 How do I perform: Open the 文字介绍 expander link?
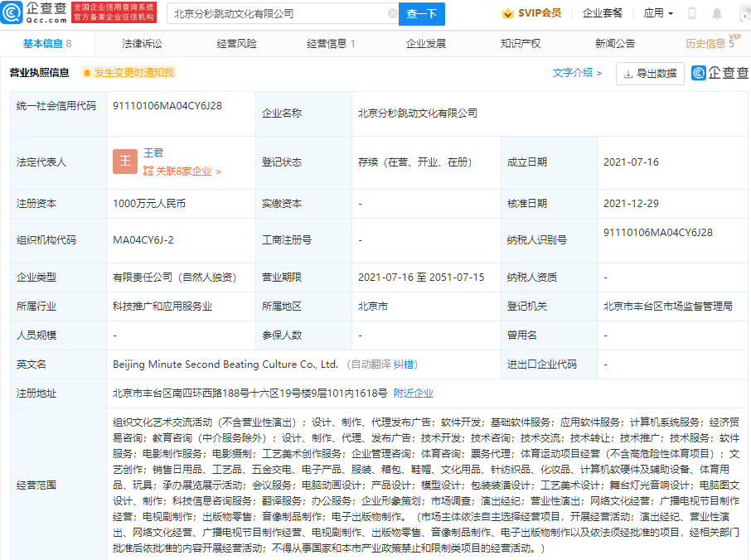pos(577,73)
